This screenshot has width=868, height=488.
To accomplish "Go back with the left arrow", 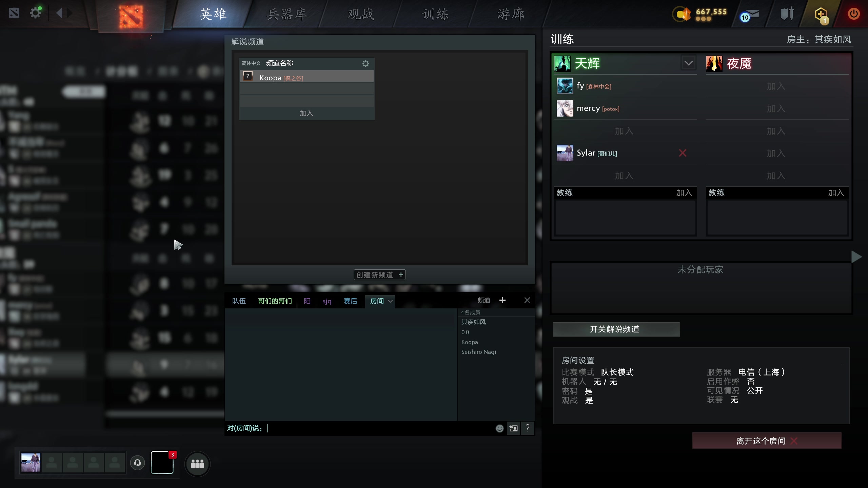I will (59, 13).
